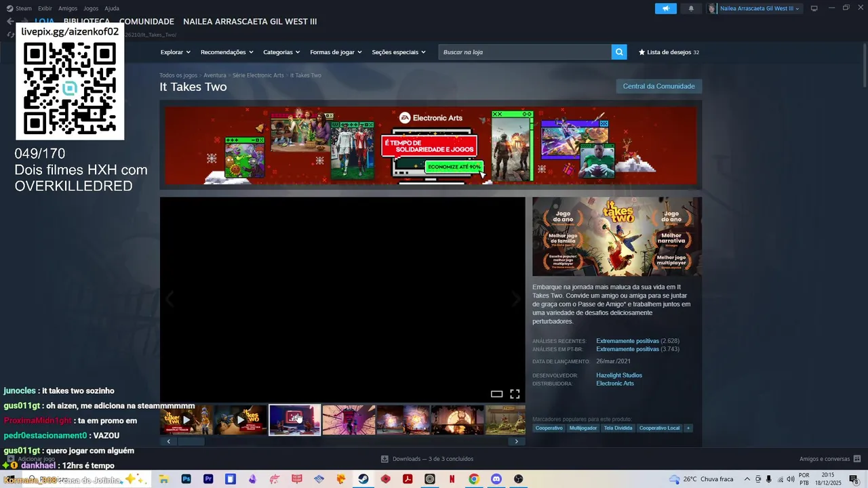
Task: Open the notifications bell
Action: click(691, 8)
